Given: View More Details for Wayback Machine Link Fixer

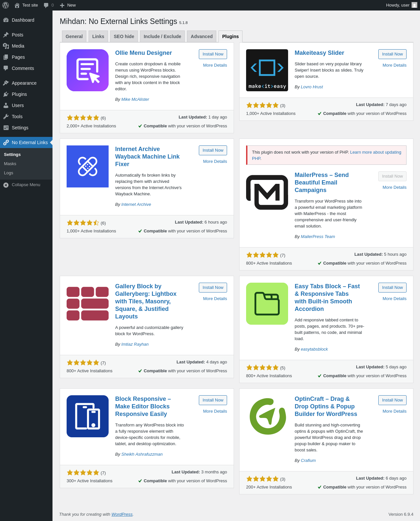Looking at the screenshot, I should pos(215,162).
